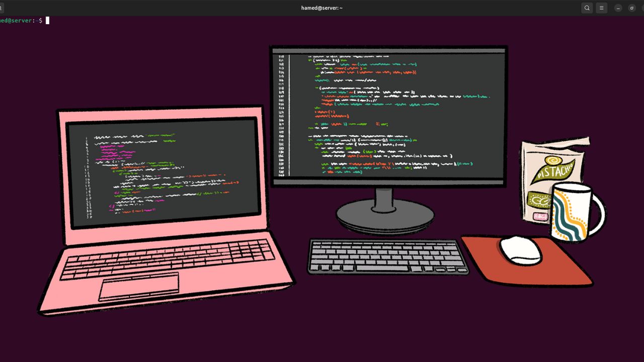Click the green server prompt text

(16, 21)
